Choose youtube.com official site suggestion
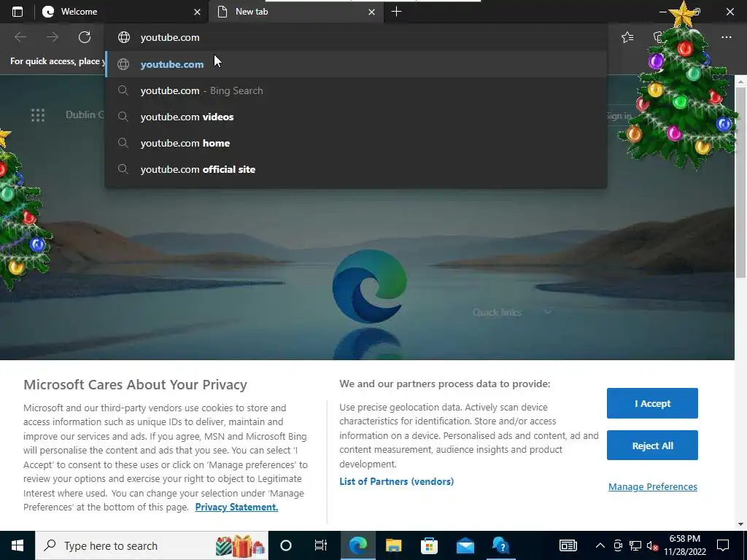 coord(355,169)
